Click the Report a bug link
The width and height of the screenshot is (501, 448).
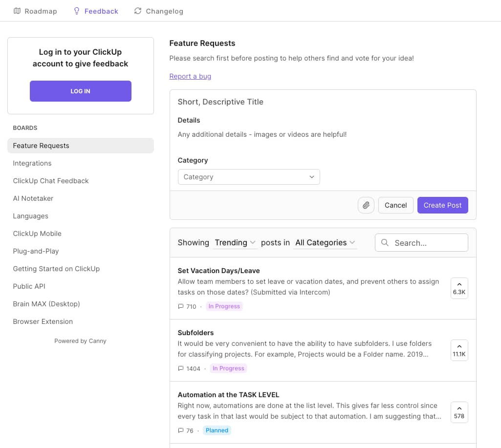pos(190,76)
